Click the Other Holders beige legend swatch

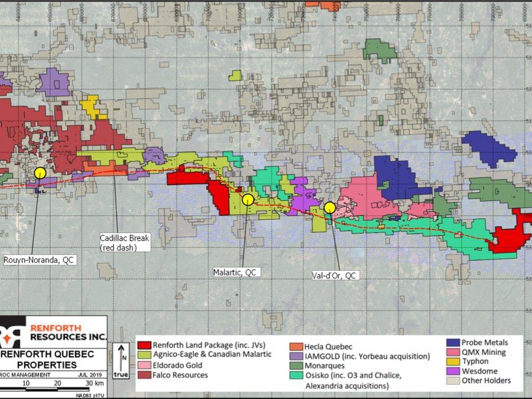(x=453, y=381)
